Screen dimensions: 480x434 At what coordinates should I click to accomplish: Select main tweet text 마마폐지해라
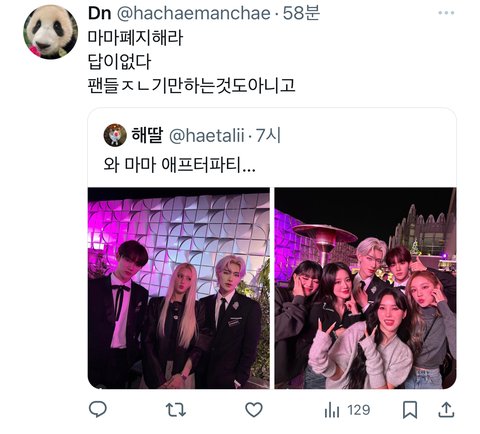tap(135, 38)
